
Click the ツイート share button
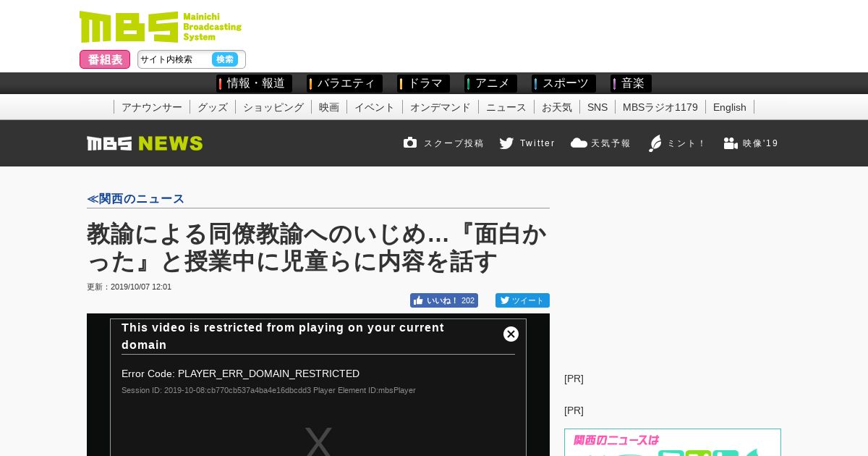click(522, 300)
